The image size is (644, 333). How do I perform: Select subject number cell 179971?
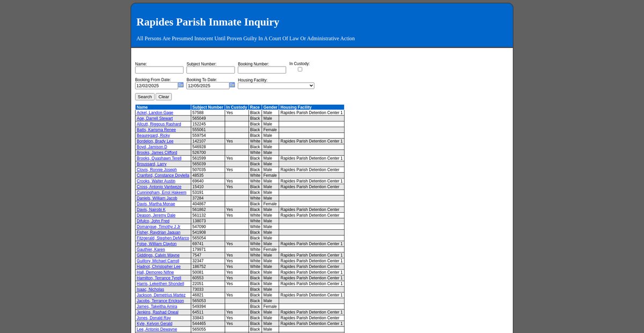point(208,250)
